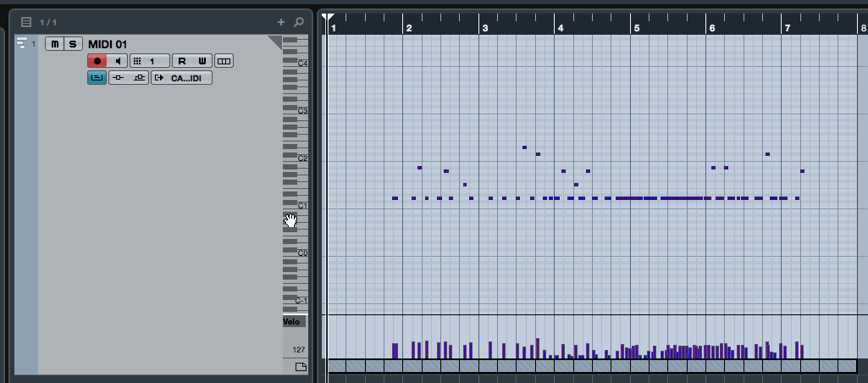
Task: Enable Write automation (W) on MIDI 01
Action: (202, 61)
